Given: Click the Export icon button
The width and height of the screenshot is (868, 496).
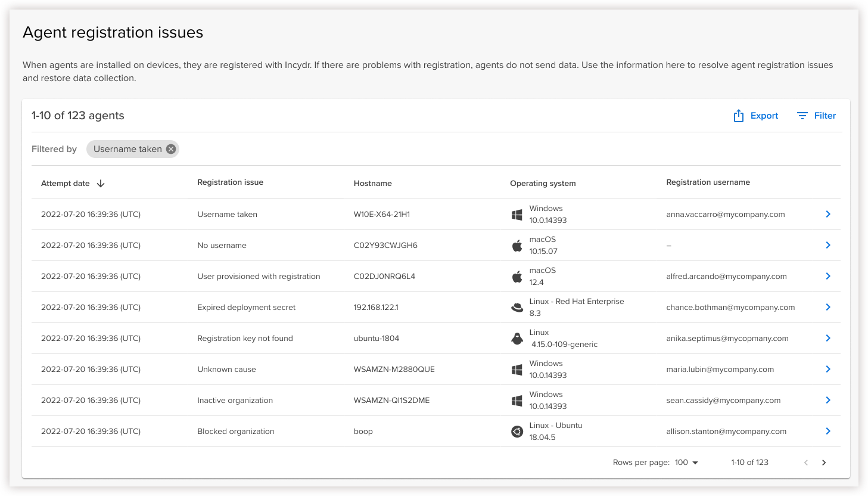Looking at the screenshot, I should pos(739,116).
